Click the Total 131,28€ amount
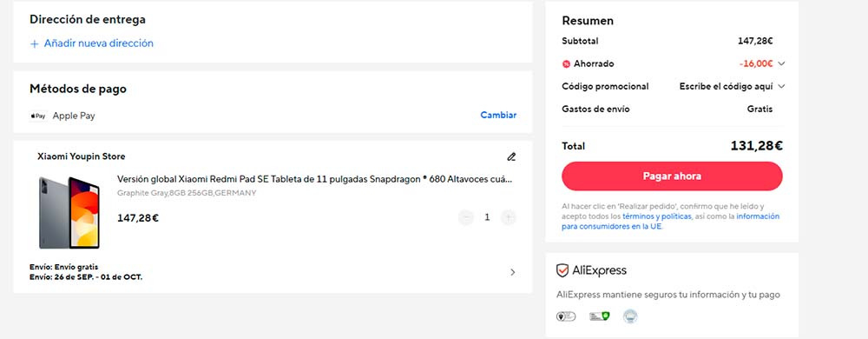Screen dimensions: 868x339 [756, 146]
